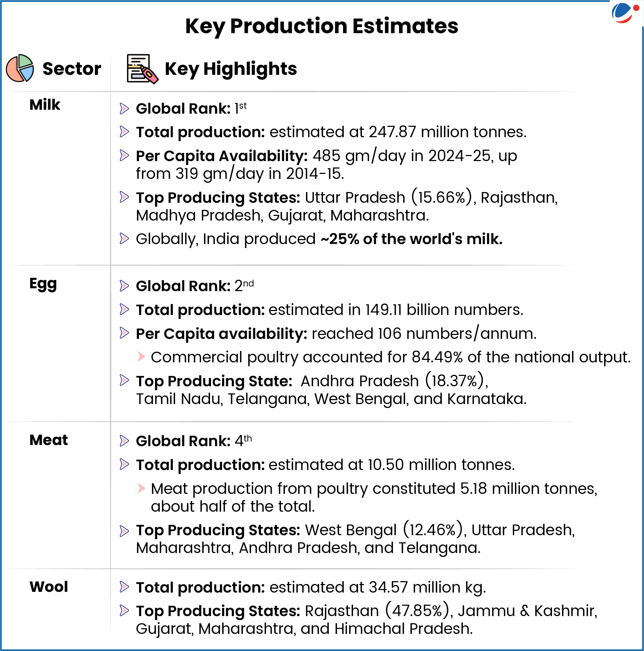Click the bold text ~25% of the world's milk
Viewport: 644px width, 651px height.
pos(412,239)
